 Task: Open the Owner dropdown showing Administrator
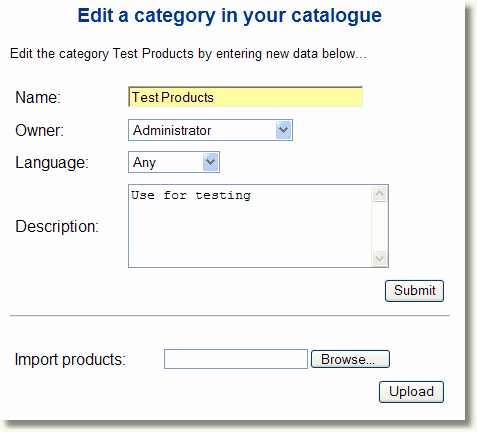point(210,130)
